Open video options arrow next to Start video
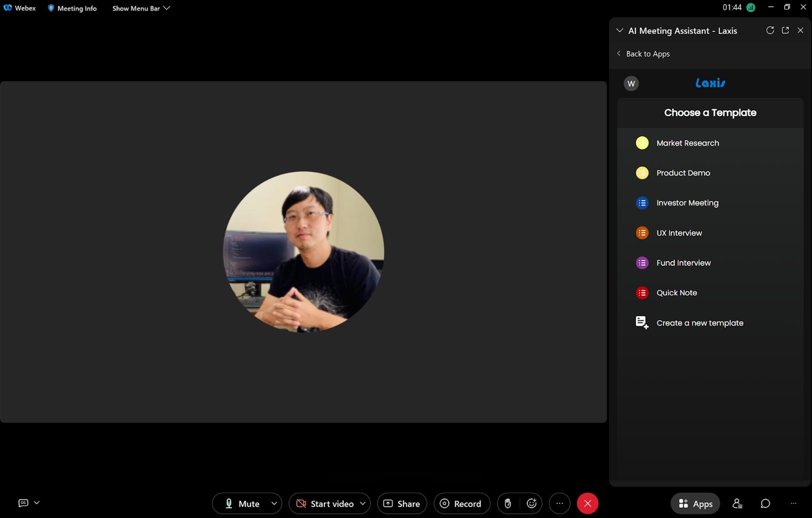This screenshot has width=812, height=518. pos(363,503)
